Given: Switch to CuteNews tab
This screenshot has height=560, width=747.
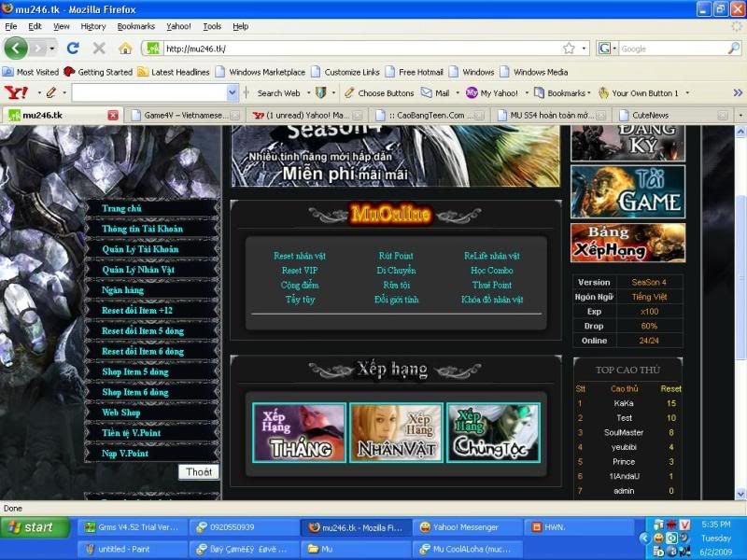Looking at the screenshot, I should (x=674, y=115).
